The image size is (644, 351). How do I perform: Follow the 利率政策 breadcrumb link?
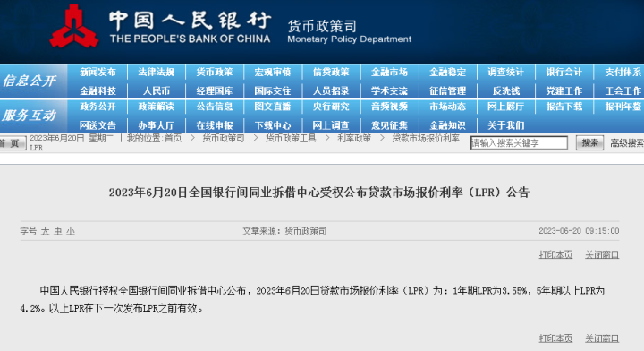(354, 138)
